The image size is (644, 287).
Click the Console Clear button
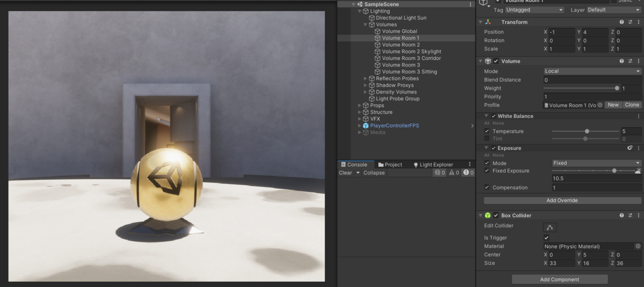(x=346, y=173)
